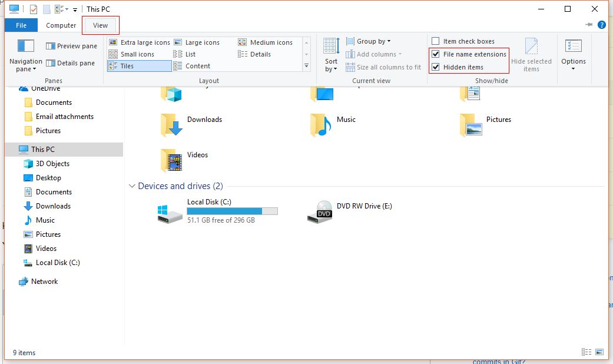This screenshot has width=613, height=364.
Task: Toggle the Details pane
Action: [x=71, y=63]
